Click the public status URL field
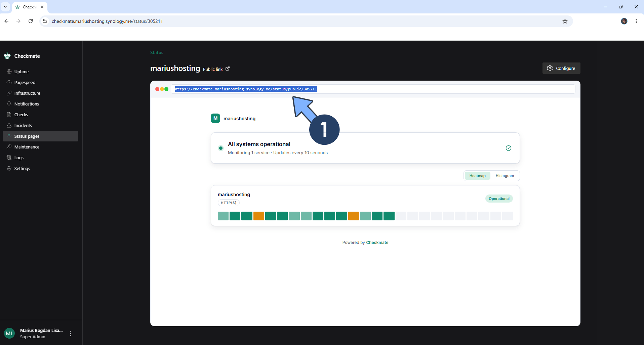The height and width of the screenshot is (345, 644). point(373,89)
